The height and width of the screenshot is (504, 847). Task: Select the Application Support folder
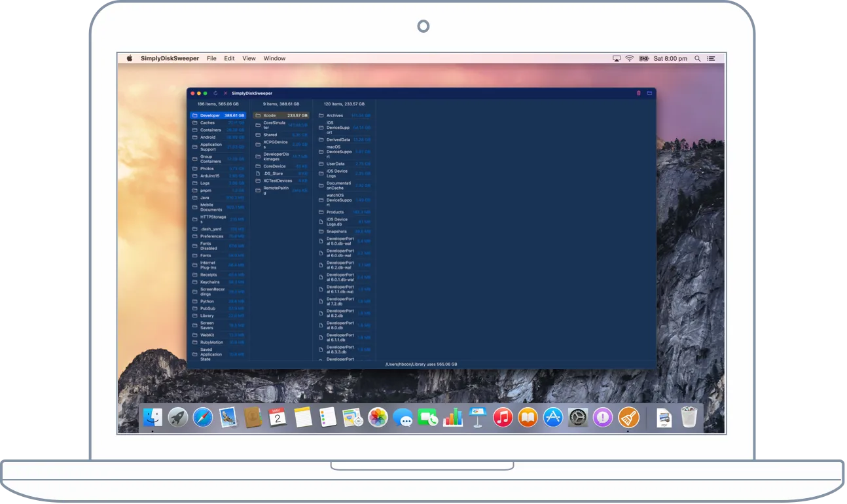tap(218, 147)
